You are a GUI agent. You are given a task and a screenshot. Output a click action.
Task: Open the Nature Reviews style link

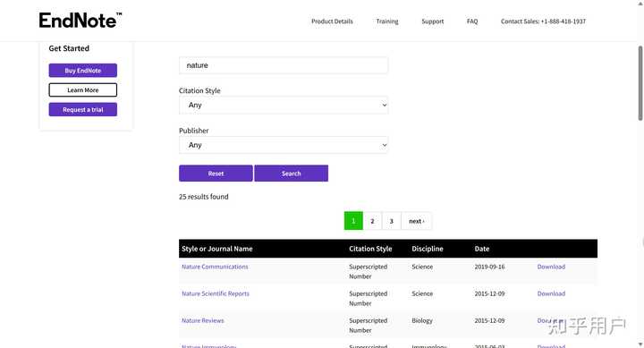[x=203, y=320]
